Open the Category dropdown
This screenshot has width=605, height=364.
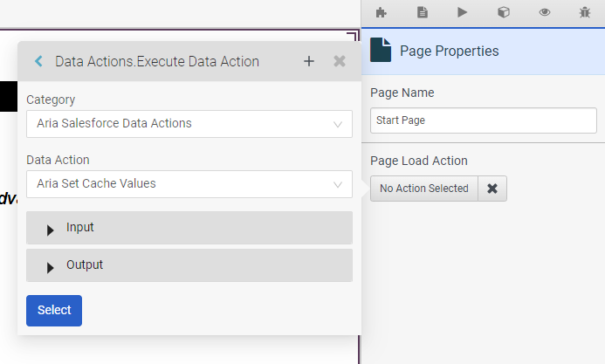coord(189,124)
